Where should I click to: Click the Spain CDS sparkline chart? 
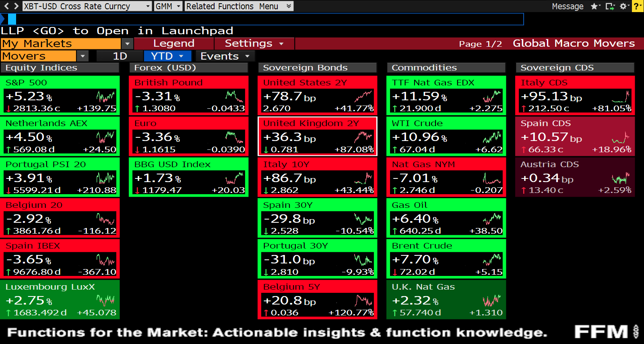coord(621,137)
